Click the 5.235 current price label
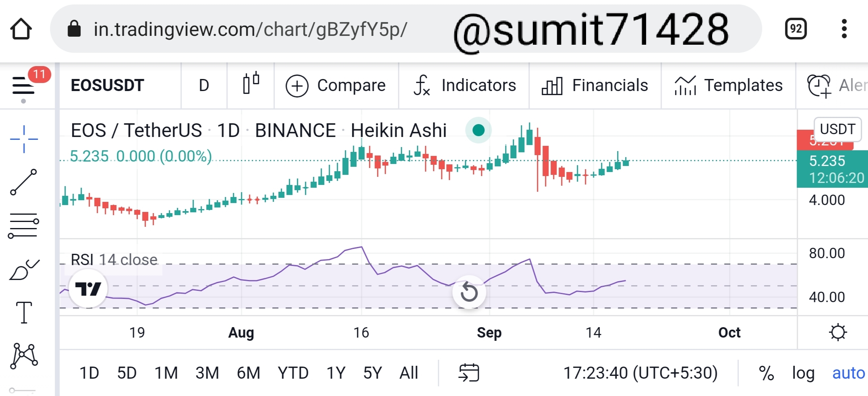This screenshot has height=396, width=868. (827, 161)
